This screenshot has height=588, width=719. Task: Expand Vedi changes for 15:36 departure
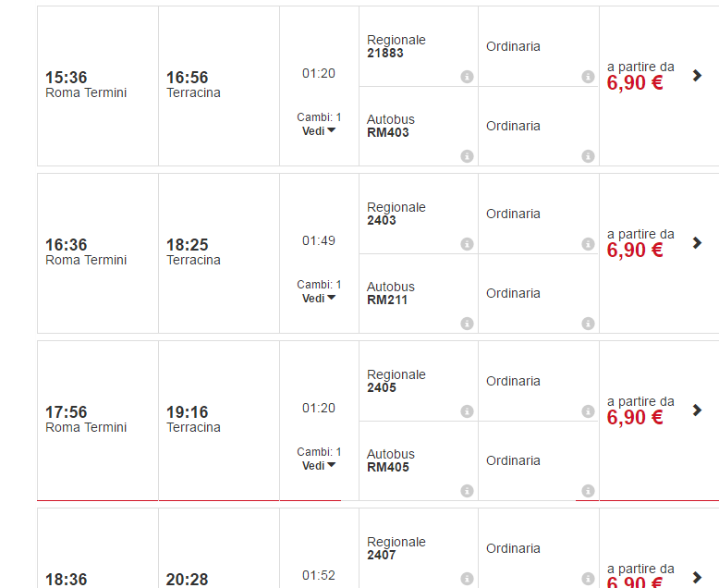319,130
